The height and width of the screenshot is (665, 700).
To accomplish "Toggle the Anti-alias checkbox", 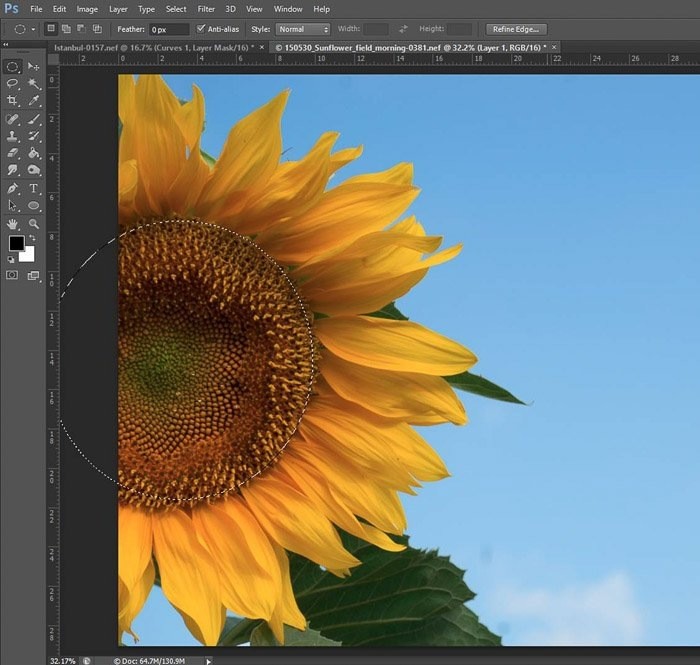I will 201,29.
